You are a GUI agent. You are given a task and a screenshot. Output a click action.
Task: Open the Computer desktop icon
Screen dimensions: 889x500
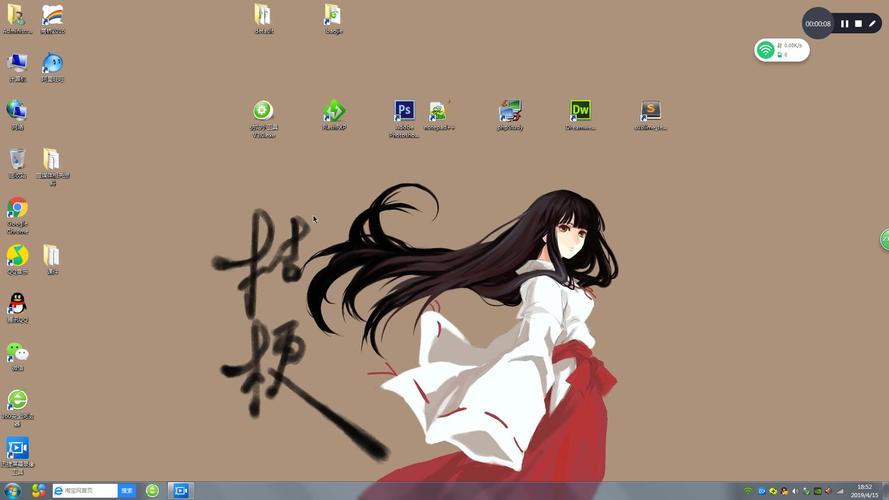[x=18, y=67]
